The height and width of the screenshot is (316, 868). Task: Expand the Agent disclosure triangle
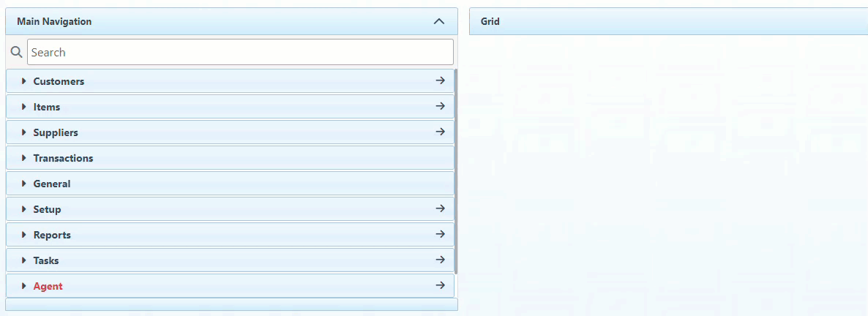(24, 286)
